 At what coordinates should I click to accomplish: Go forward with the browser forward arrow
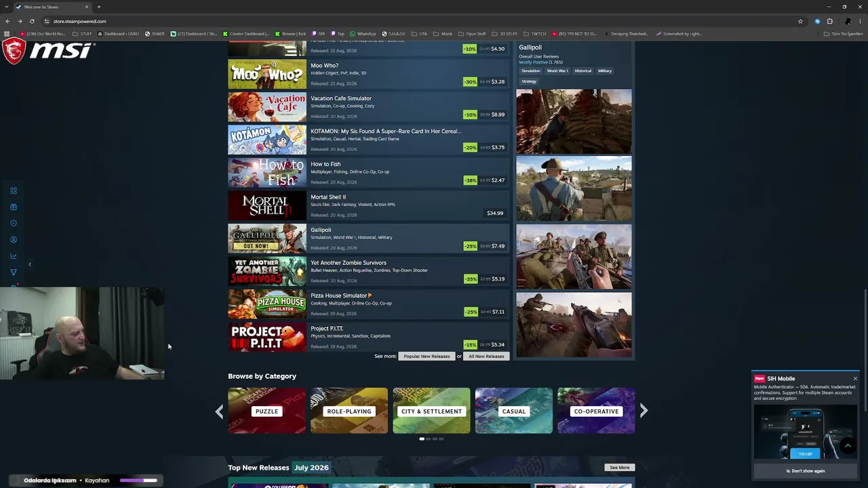[x=20, y=21]
